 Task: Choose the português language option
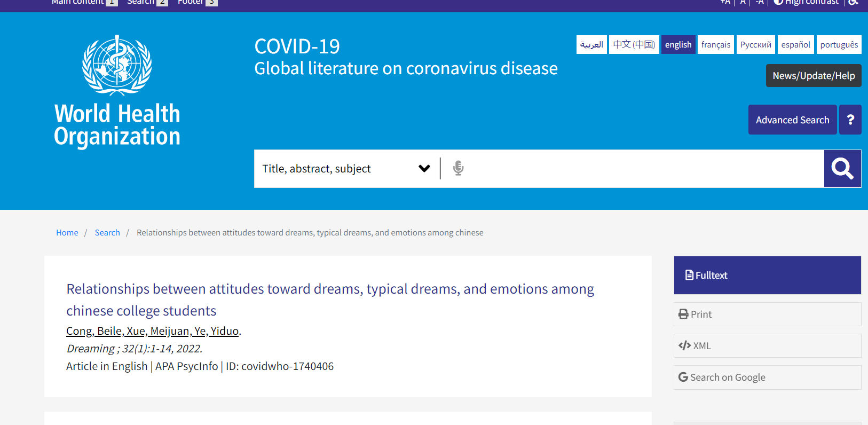tap(839, 45)
